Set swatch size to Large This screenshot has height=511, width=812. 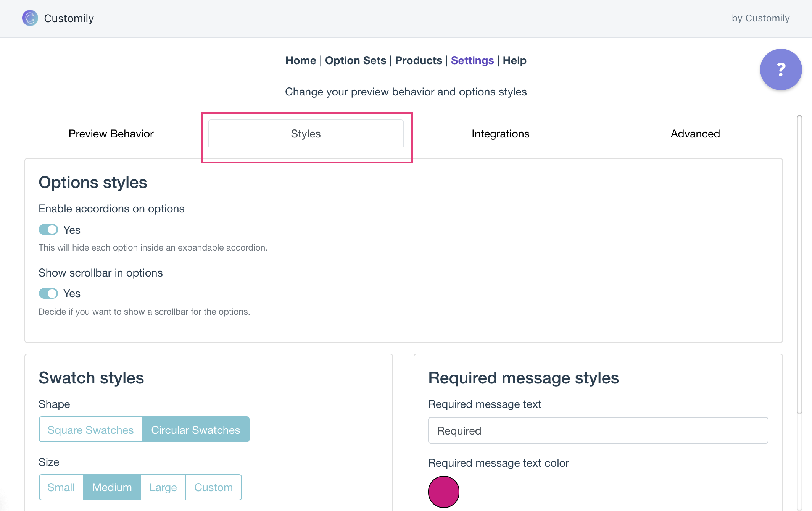pyautogui.click(x=163, y=487)
